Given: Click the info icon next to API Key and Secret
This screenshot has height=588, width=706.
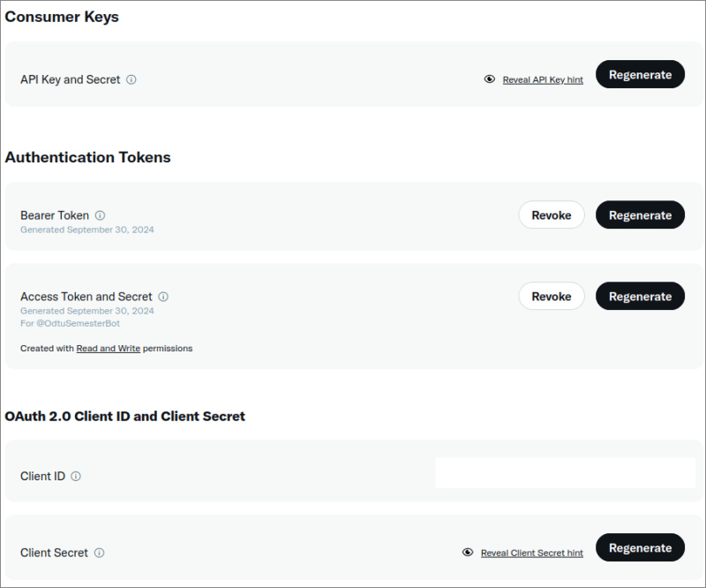Looking at the screenshot, I should coord(131,79).
